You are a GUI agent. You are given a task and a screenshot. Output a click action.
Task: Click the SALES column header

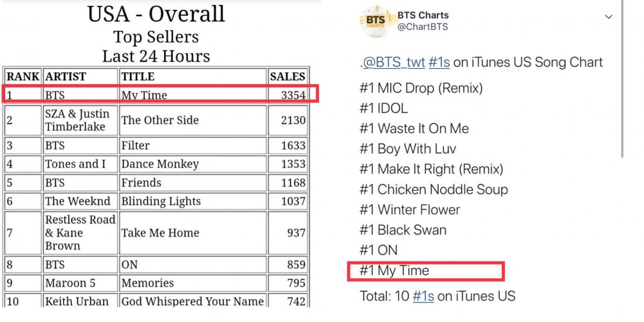(288, 76)
